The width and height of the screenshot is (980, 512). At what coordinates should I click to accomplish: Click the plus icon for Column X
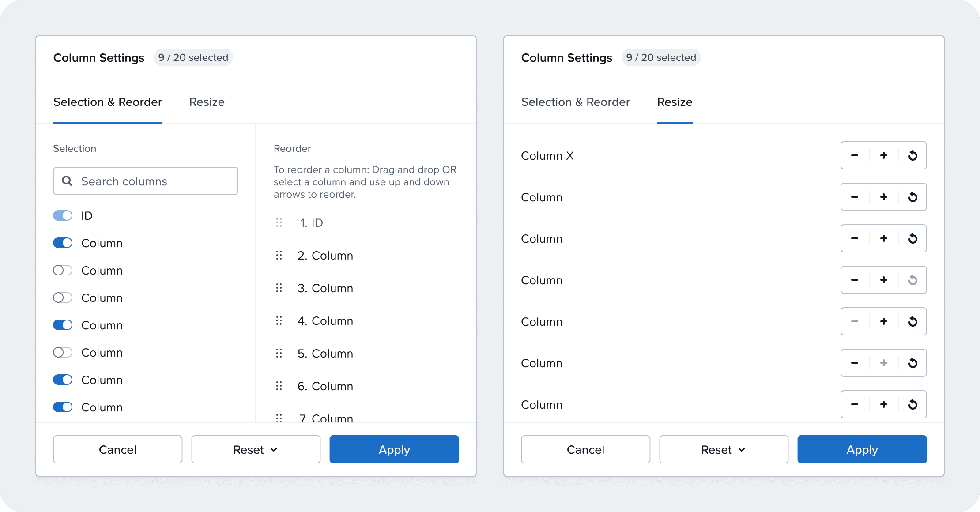(x=884, y=155)
